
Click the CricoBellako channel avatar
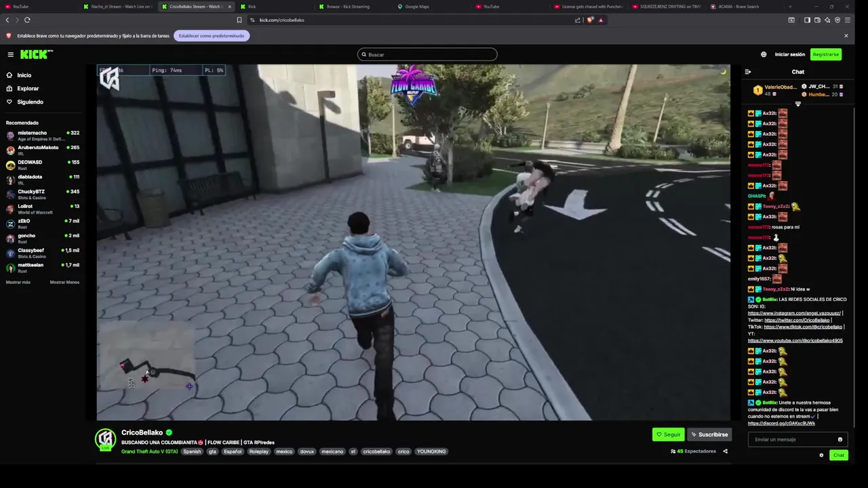105,439
